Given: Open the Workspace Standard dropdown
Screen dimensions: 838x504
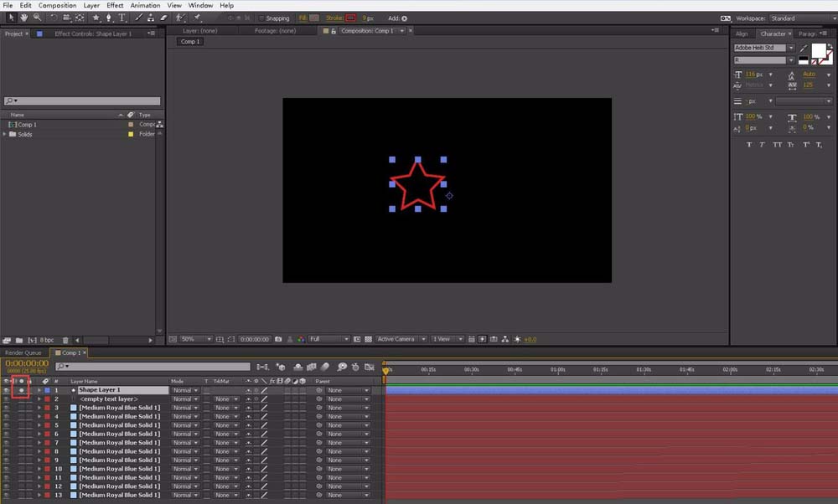Looking at the screenshot, I should [802, 18].
